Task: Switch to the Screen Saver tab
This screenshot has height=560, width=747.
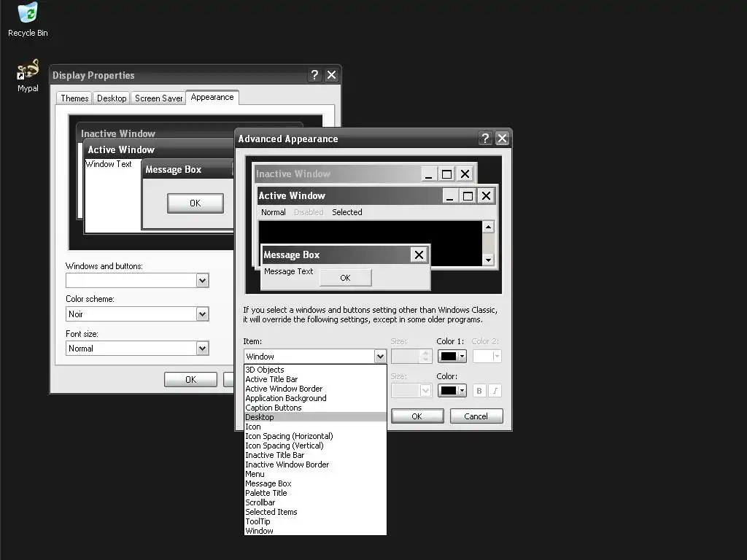Action: click(158, 98)
